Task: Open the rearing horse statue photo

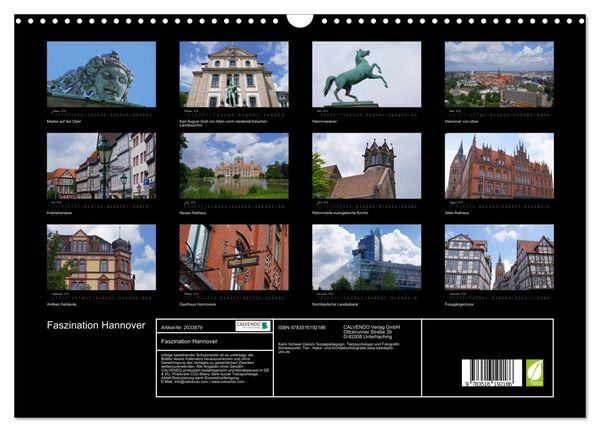Action: pyautogui.click(x=367, y=74)
